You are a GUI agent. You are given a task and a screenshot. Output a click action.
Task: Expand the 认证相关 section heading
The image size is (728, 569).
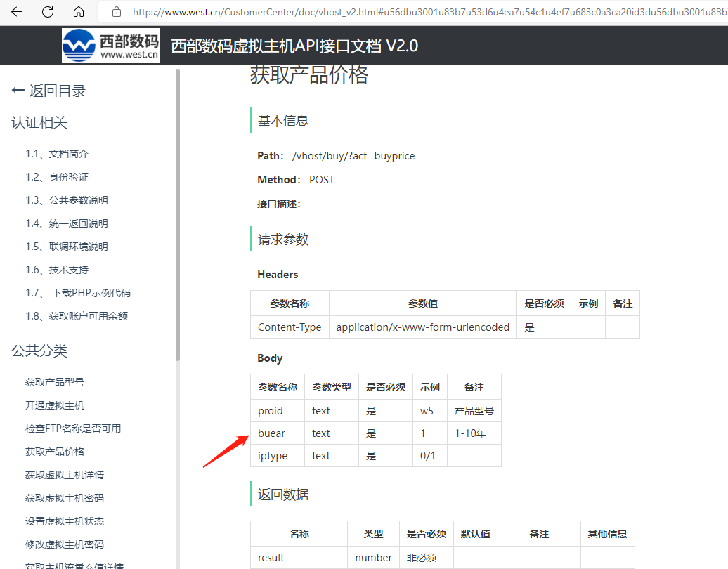click(39, 122)
